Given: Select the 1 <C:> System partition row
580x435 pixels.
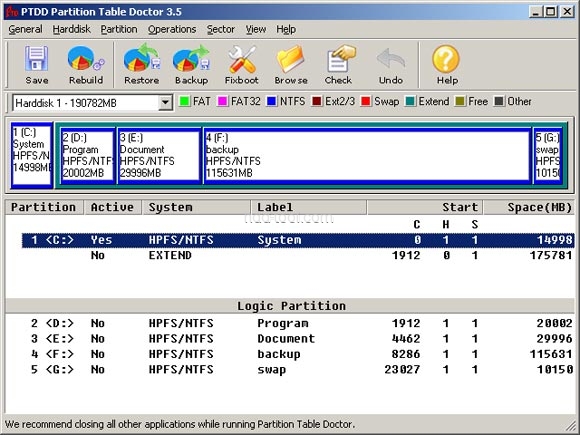Looking at the screenshot, I should (298, 240).
